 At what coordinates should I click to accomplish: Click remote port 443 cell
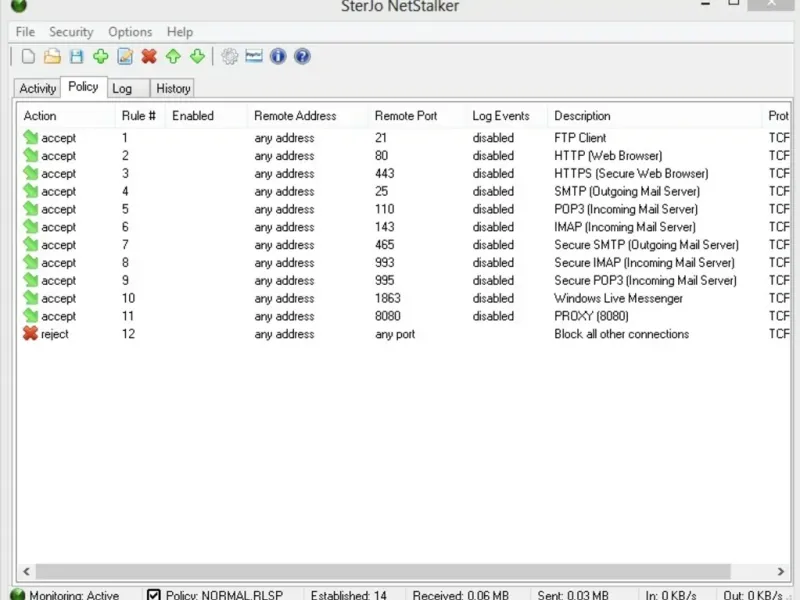pyautogui.click(x=385, y=173)
